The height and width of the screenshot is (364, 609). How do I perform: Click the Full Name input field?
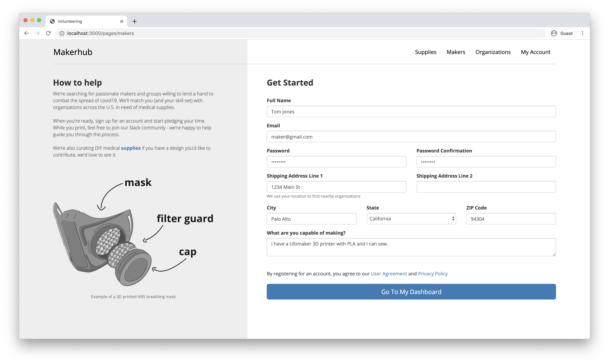click(411, 112)
